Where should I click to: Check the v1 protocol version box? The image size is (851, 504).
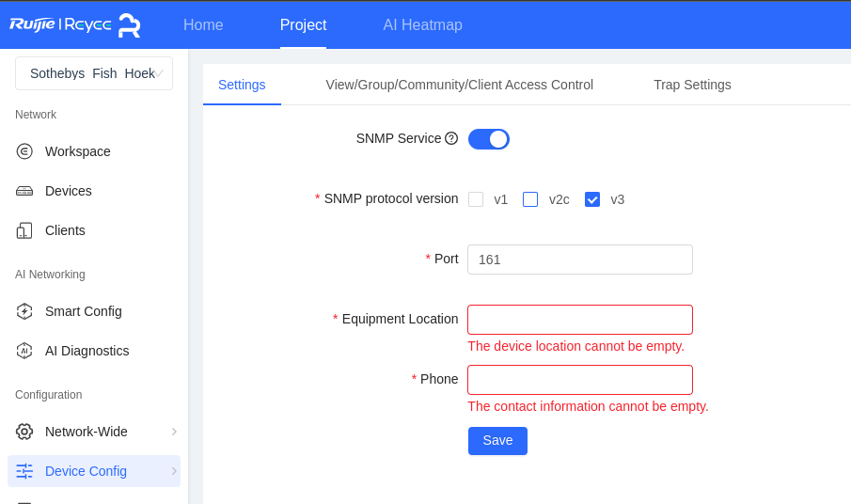(476, 199)
